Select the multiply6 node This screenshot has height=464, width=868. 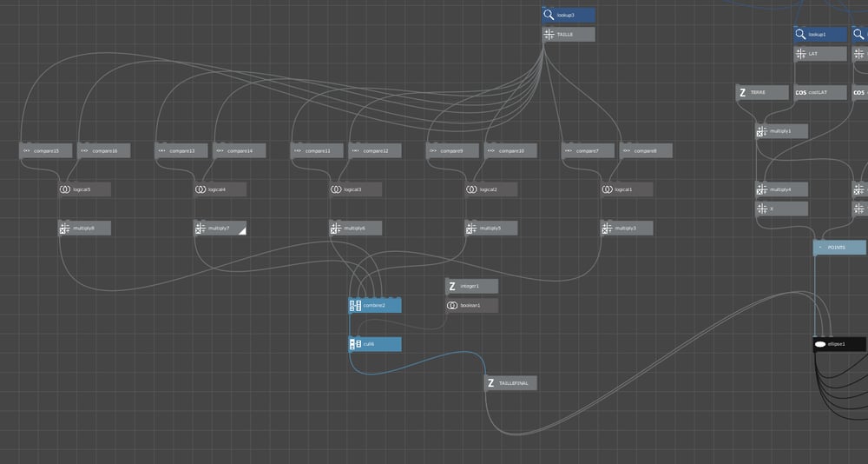(x=356, y=229)
